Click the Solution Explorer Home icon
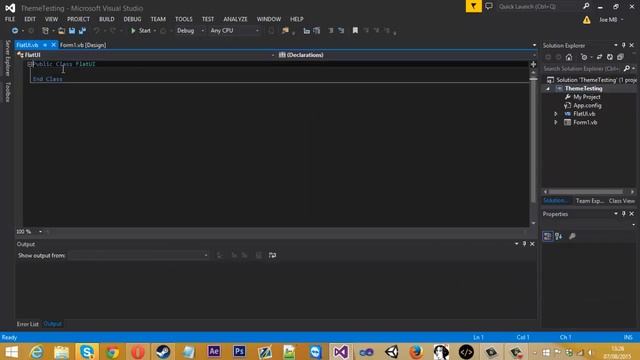Image resolution: width=640 pixels, height=360 pixels. click(x=569, y=57)
